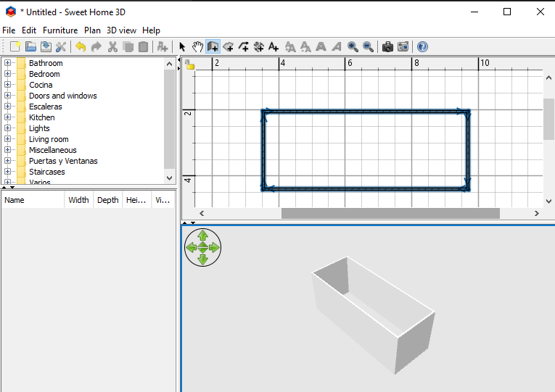555x392 pixels.
Task: Create a new home with toolbar icon
Action: click(x=15, y=46)
